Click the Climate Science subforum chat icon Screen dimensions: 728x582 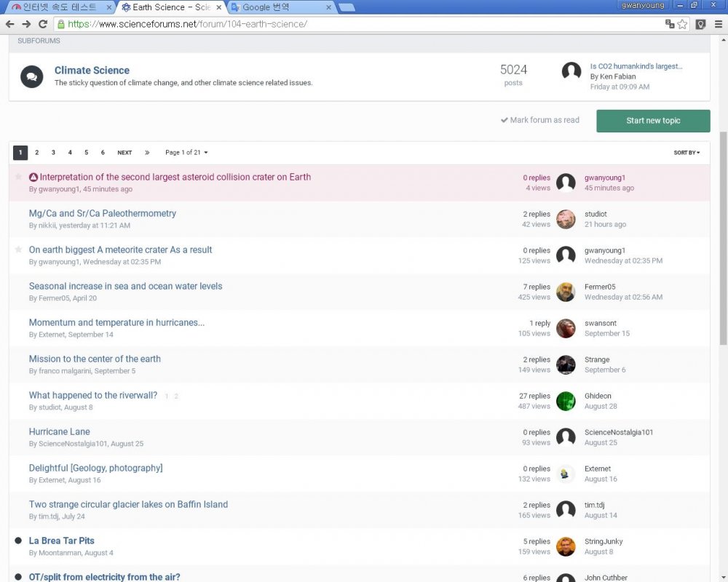(31, 76)
